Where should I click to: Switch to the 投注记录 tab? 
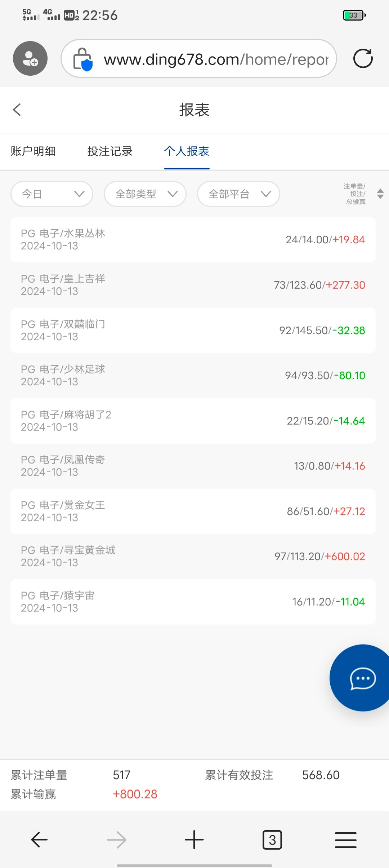(x=110, y=151)
